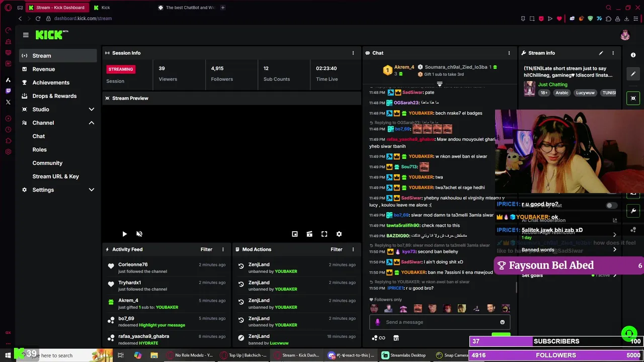Click the Kick logo
The image size is (644, 362).
(51, 35)
